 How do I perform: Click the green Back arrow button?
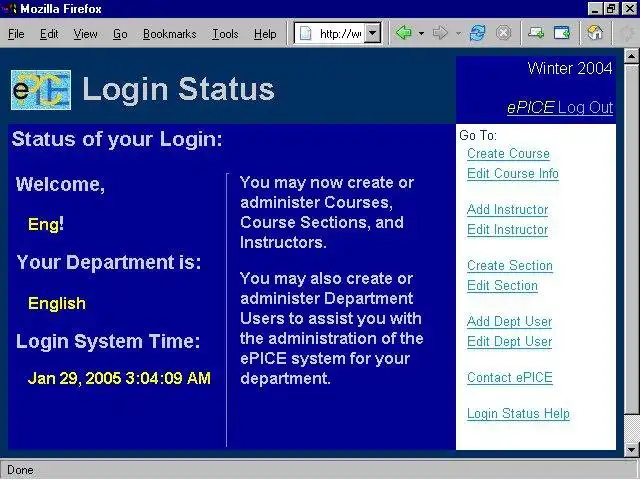404,33
